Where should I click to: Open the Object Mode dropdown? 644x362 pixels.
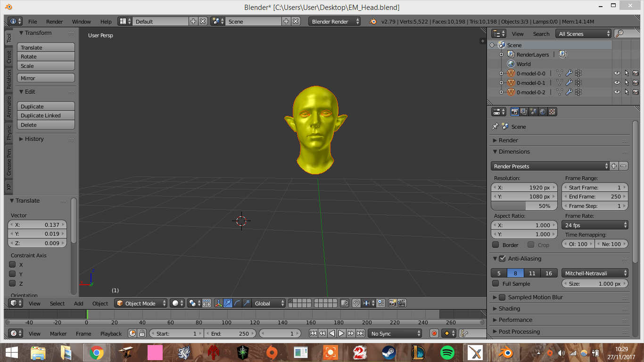tap(140, 303)
